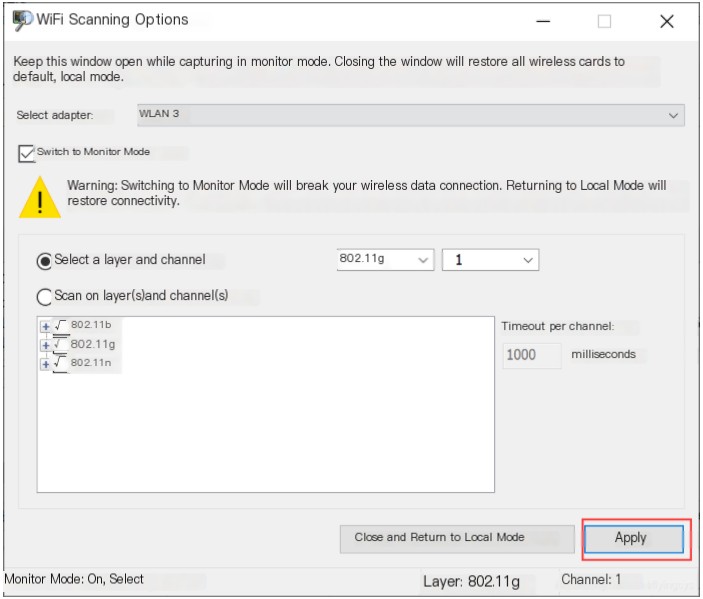
Task: Expand the 802.11n tree node
Action: tap(45, 364)
